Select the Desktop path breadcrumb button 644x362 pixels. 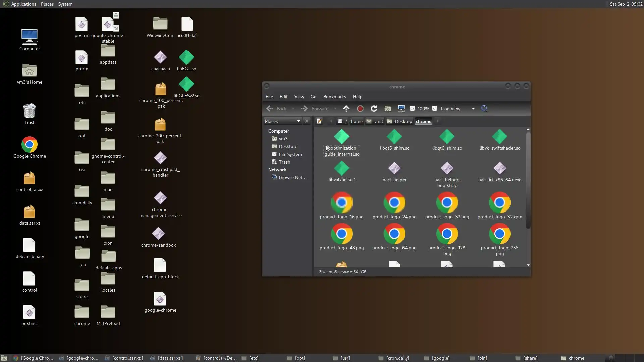[399, 121]
